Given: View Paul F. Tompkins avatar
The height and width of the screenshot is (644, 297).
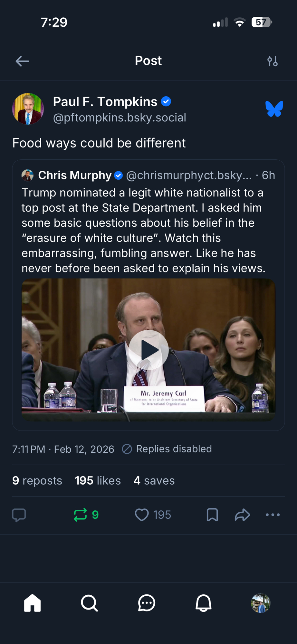Looking at the screenshot, I should 28,109.
